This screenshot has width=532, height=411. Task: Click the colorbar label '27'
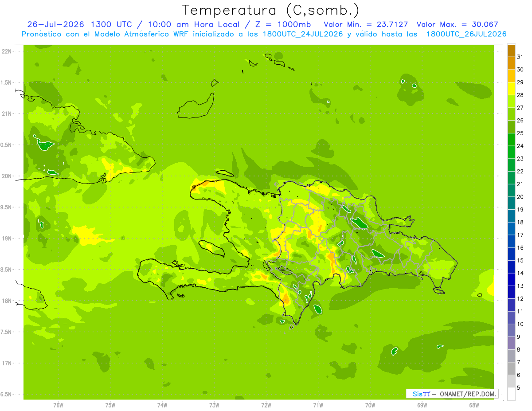[520, 108]
